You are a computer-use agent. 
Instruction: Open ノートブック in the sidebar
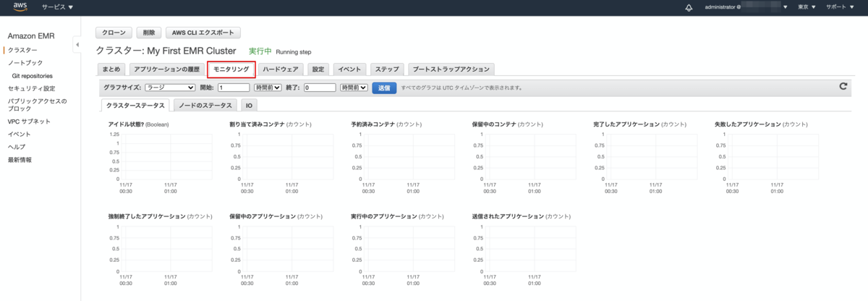point(25,63)
